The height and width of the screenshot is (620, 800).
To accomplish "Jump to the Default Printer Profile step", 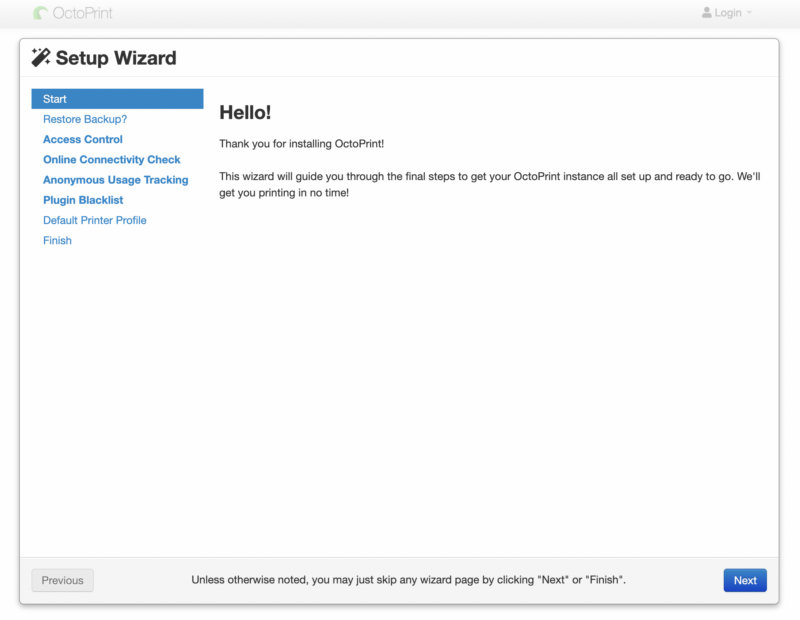I will (95, 220).
